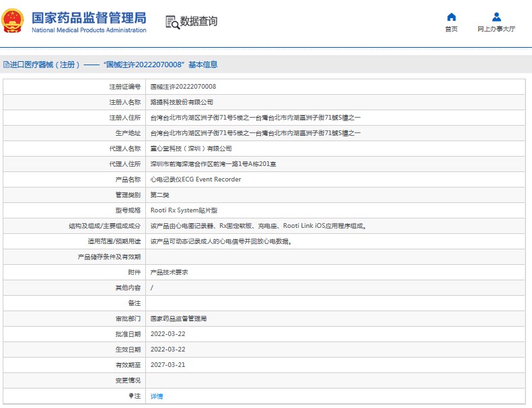
Task: Select agent name 宣心堂科技（深圳）有限公司
Action: click(191, 149)
